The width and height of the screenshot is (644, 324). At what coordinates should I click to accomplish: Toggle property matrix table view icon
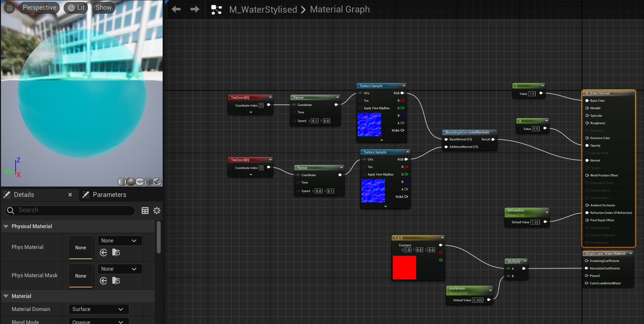tap(145, 211)
